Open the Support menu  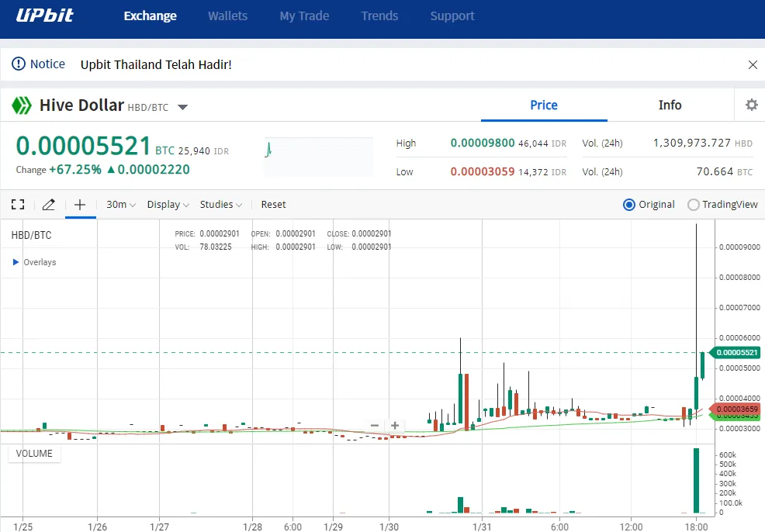452,16
